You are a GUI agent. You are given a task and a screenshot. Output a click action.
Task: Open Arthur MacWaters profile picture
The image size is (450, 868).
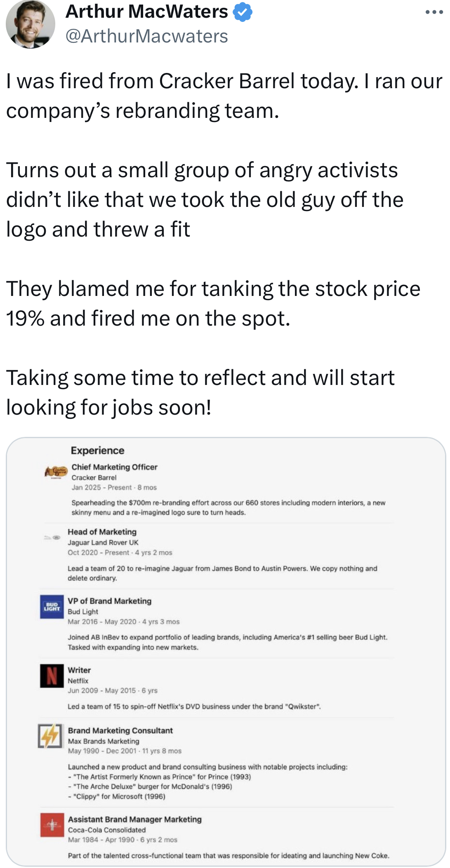coord(30,24)
